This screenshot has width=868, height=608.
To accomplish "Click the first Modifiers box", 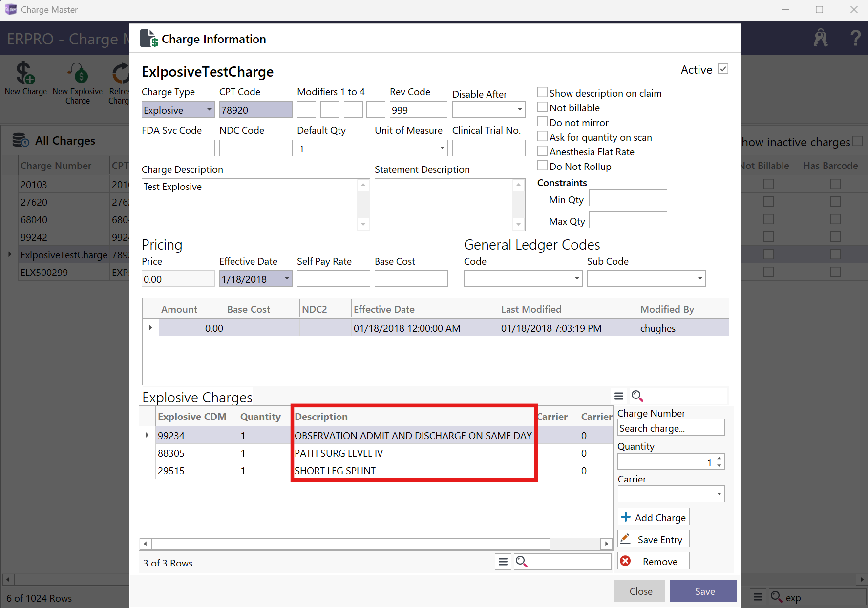I will [x=306, y=110].
